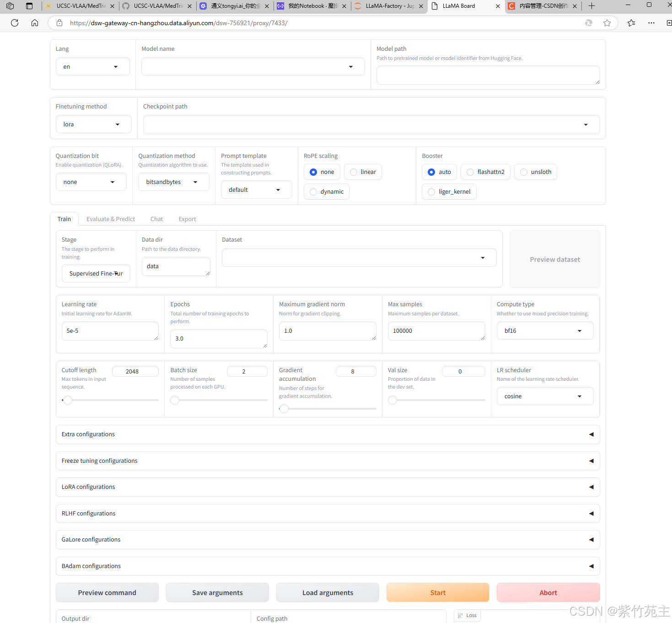Select RoPE scaling none option

pos(322,172)
